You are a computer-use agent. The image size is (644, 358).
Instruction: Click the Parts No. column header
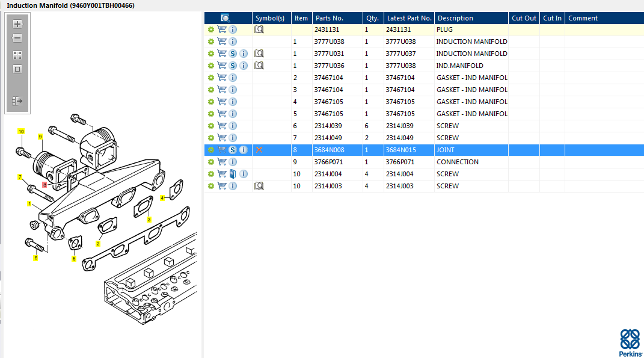(x=337, y=18)
